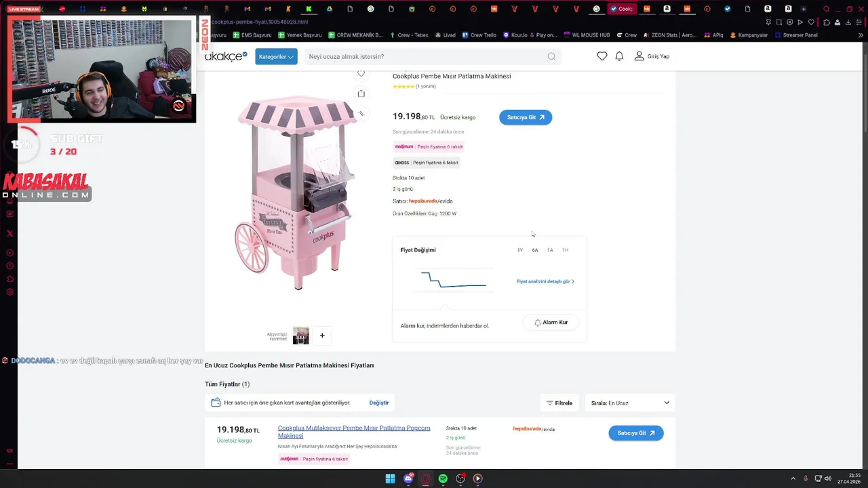Open Opera GX from the taskbar
This screenshot has width=868, height=488.
(426, 479)
